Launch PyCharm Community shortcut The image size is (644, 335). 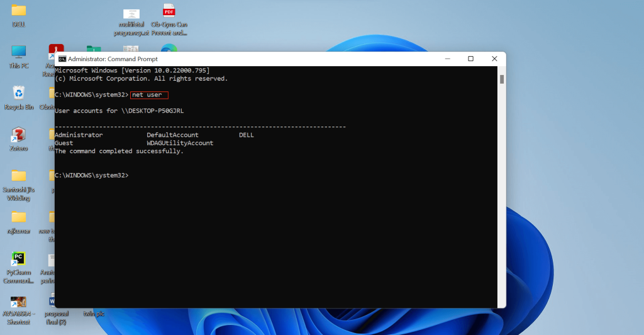point(18,268)
